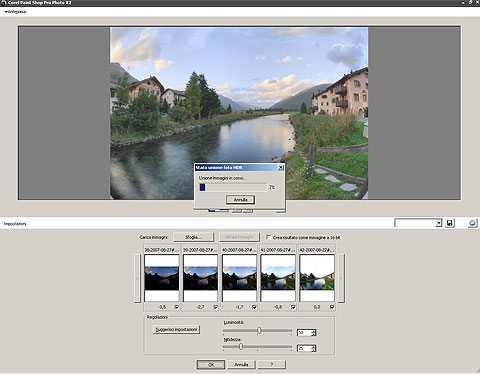Collapse the Impostazioni settings section header
Image resolution: width=480 pixels, height=374 pixels.
coord(15,224)
